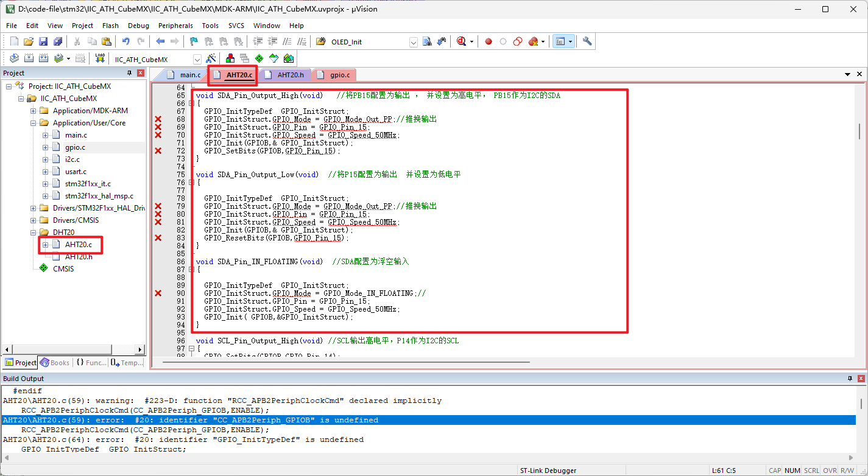Expand the main.c tree node

(46, 135)
